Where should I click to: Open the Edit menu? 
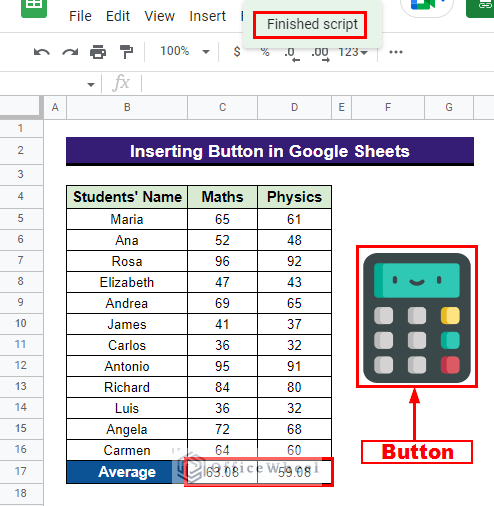118,16
